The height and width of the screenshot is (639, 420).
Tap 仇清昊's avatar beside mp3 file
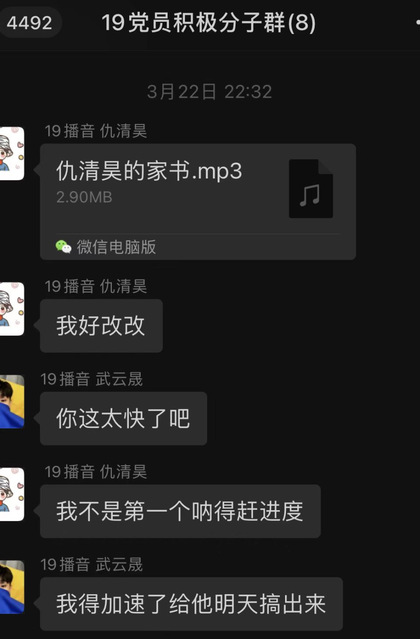12,154
